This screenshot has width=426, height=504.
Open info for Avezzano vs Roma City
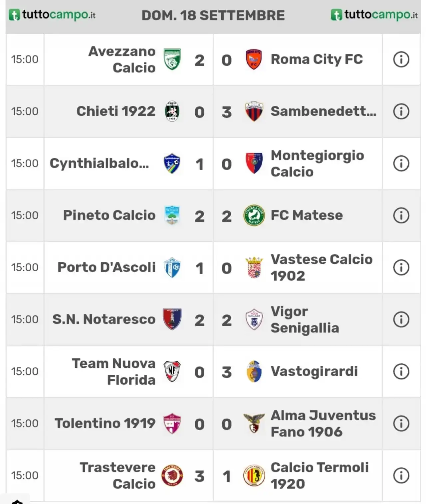(x=401, y=60)
